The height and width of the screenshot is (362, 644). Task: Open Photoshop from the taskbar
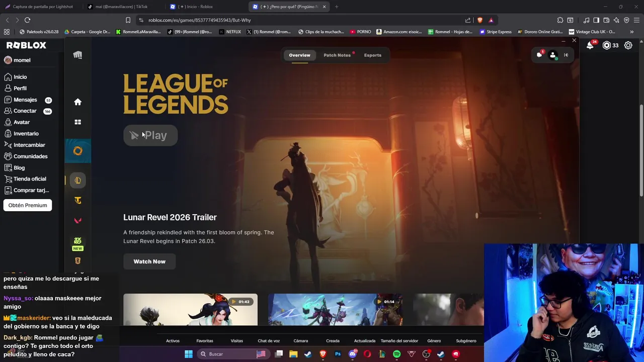pos(338,354)
